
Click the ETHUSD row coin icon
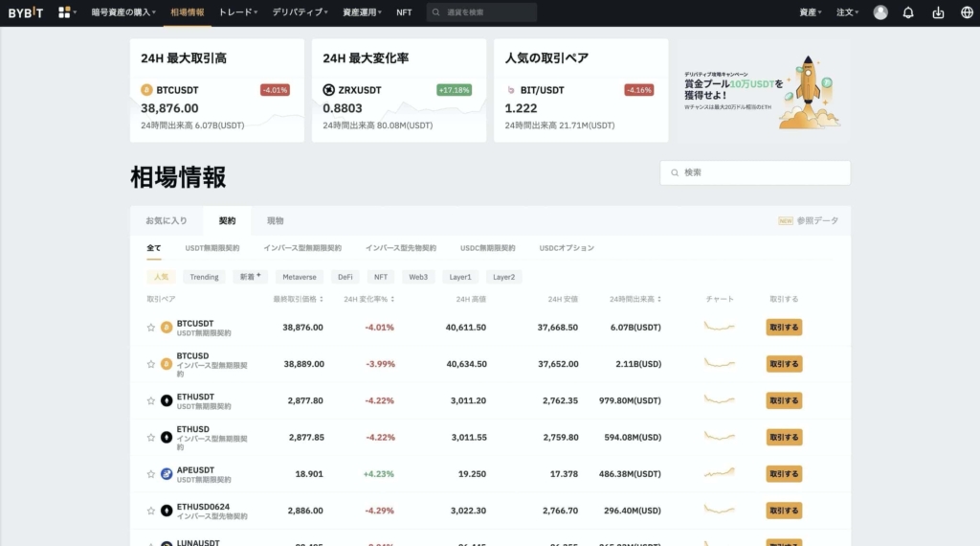point(167,437)
